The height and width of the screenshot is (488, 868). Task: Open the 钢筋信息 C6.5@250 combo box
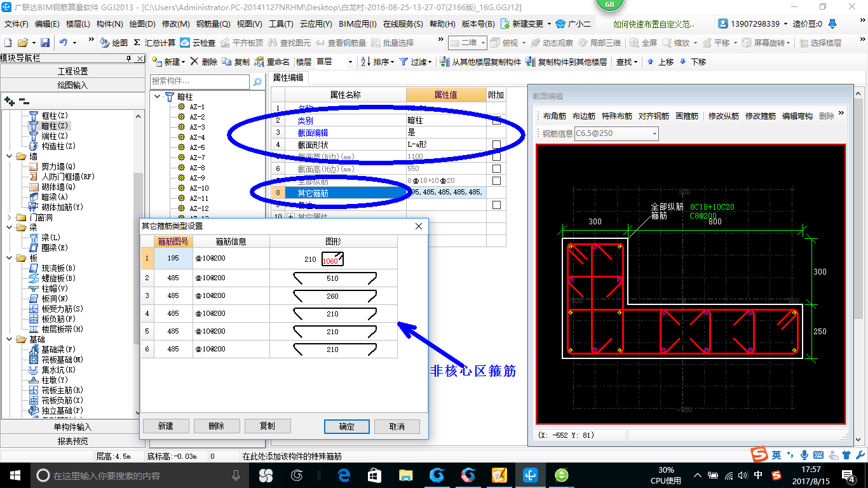coord(616,133)
